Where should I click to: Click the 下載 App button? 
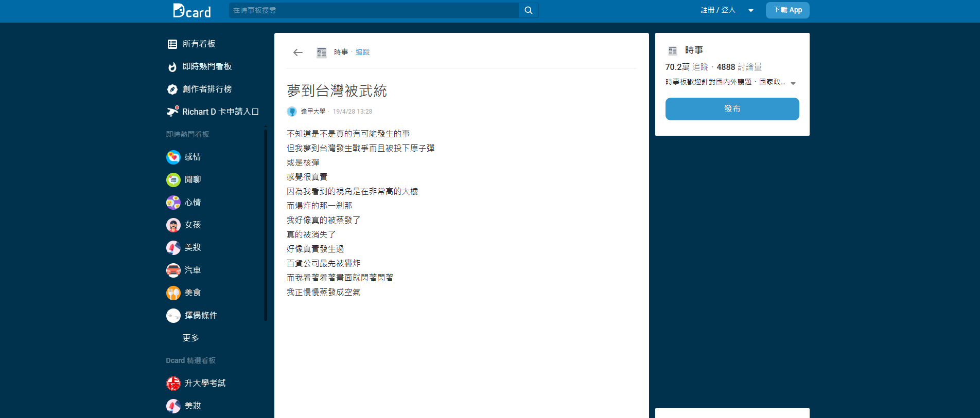[x=787, y=10]
